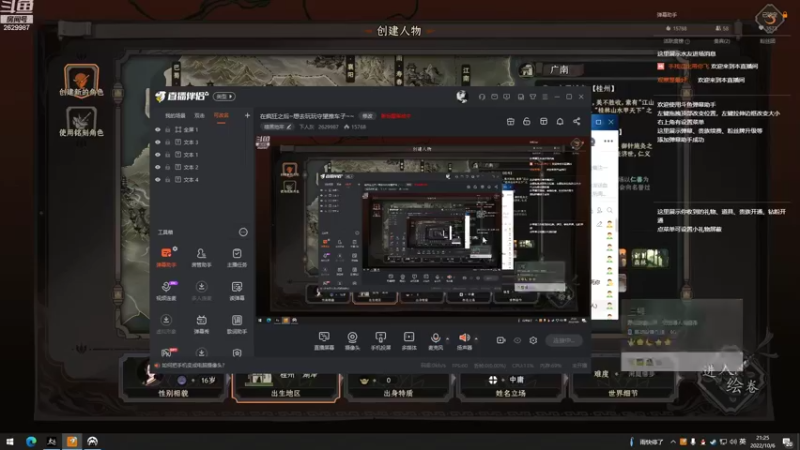
Task: Hide the 文本 4 source layer
Action: click(158, 180)
